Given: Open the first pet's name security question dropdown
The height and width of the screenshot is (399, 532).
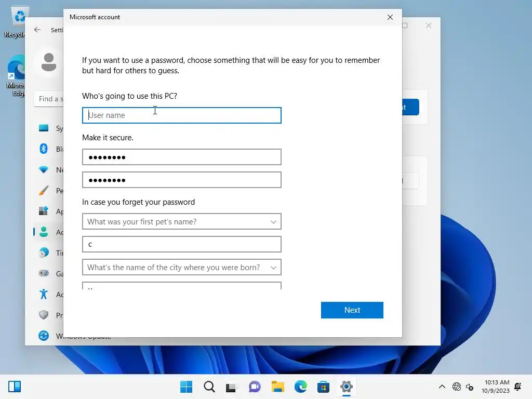Looking at the screenshot, I should tap(181, 221).
